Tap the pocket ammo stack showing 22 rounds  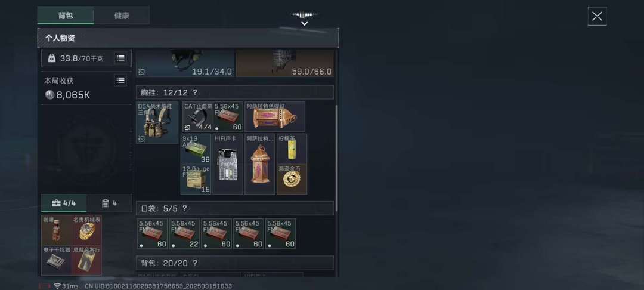184,233
